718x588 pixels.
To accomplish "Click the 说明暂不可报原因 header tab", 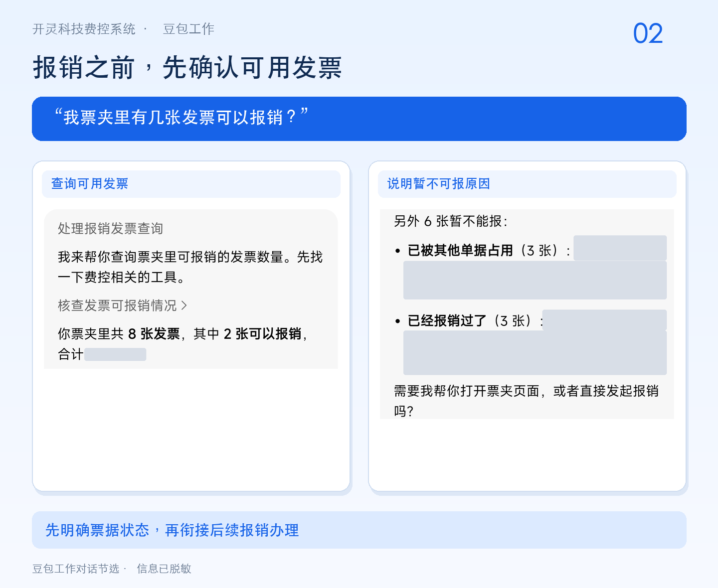I will [x=527, y=184].
